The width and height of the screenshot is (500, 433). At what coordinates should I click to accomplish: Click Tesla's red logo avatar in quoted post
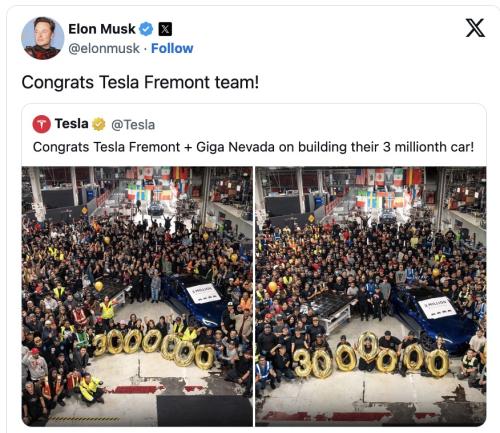click(42, 124)
